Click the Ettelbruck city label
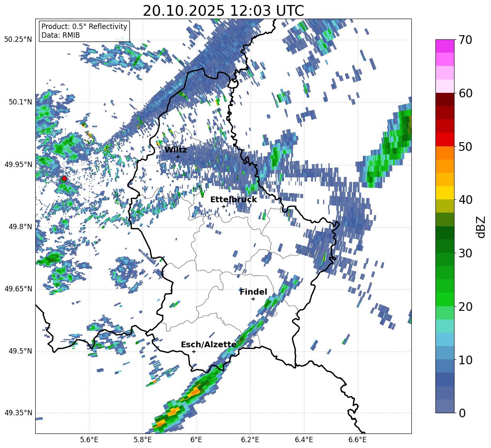Image resolution: width=491 pixels, height=448 pixels. click(x=233, y=200)
